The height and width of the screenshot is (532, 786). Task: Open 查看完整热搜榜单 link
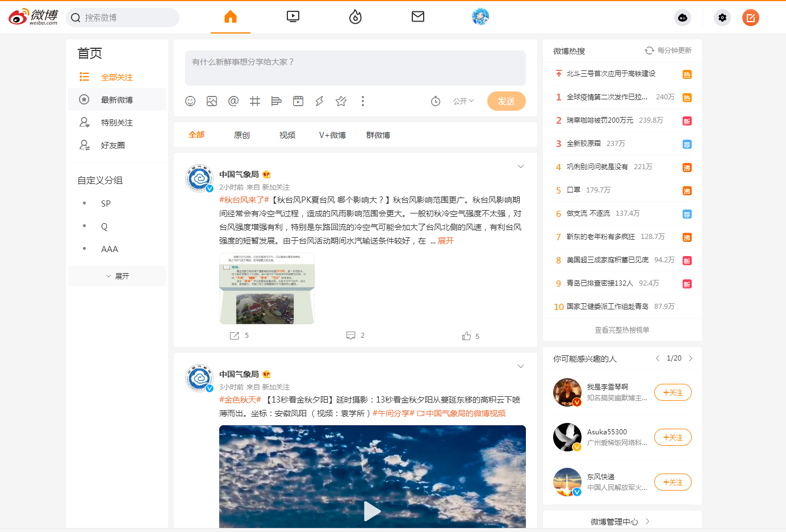click(622, 330)
